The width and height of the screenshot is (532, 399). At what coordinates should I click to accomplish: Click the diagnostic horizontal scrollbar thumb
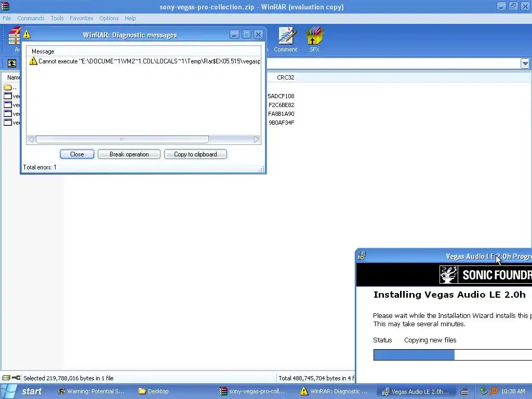[122, 139]
